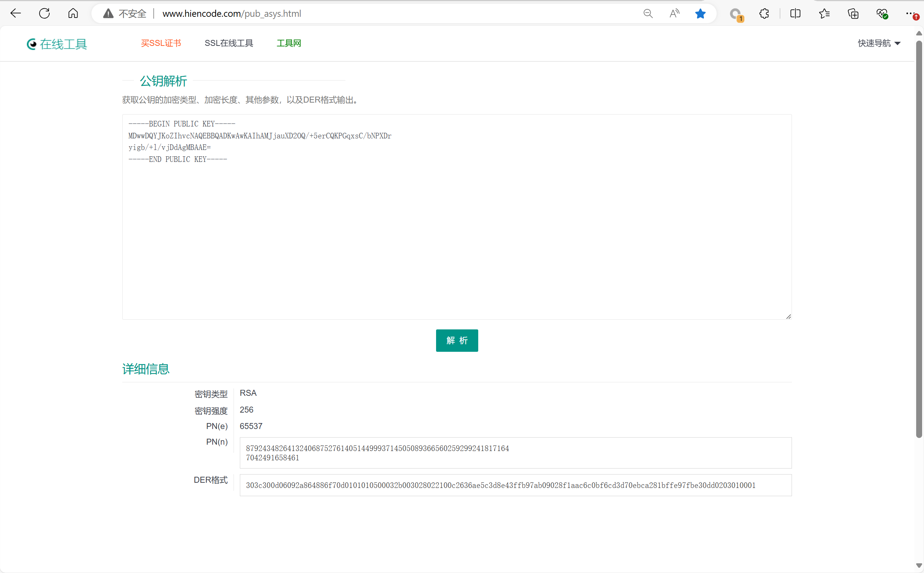
Task: Reload the page with refresh icon
Action: (x=44, y=14)
